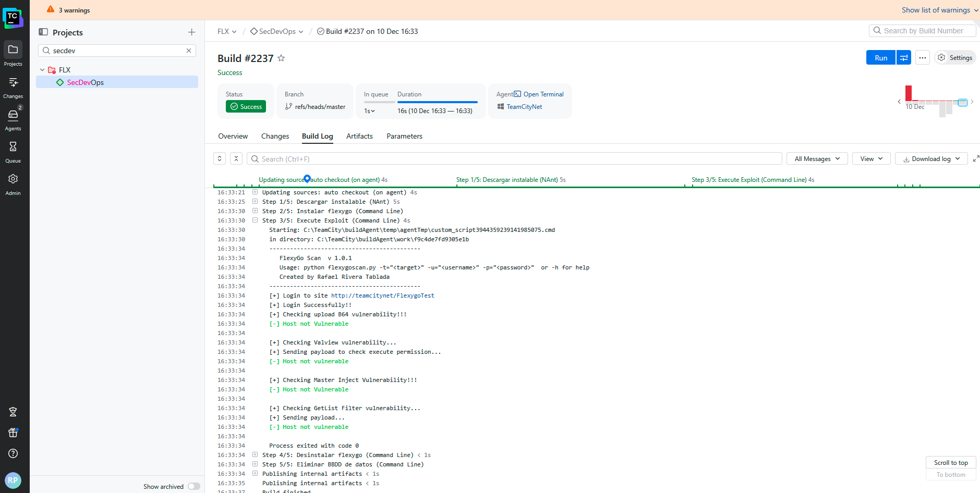Click the Run build button
Screen dimensions: 980x493
click(881, 58)
